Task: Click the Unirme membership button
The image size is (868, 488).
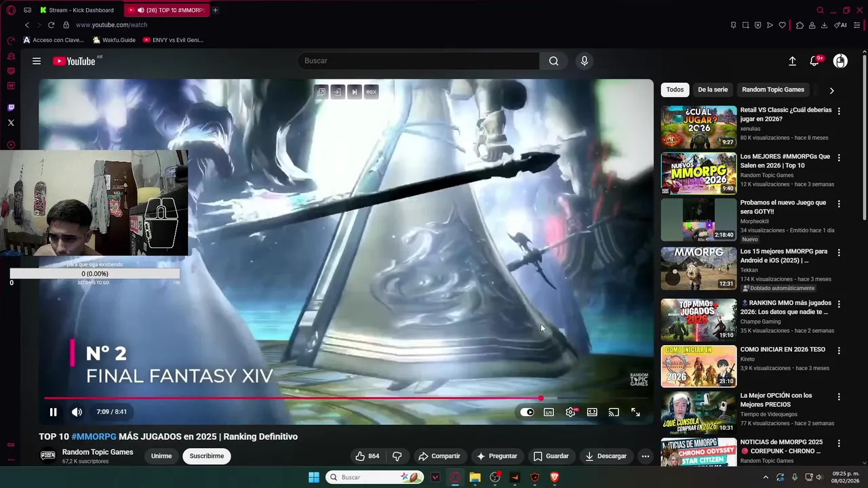Action: click(161, 456)
